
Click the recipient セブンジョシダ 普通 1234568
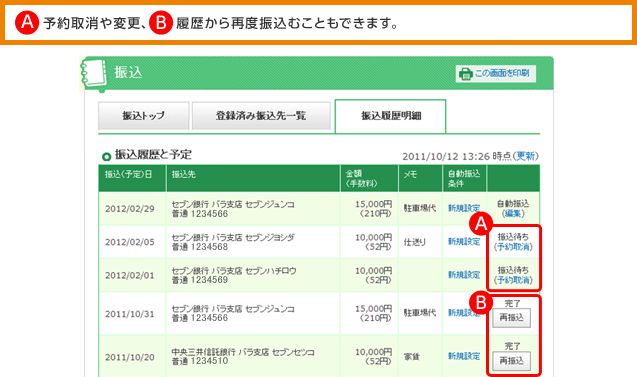pos(233,242)
